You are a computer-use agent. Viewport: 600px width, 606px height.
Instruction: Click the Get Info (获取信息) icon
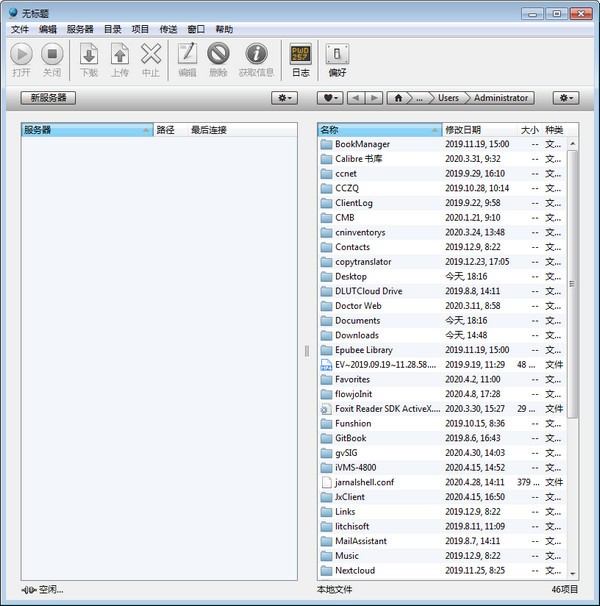(x=256, y=53)
